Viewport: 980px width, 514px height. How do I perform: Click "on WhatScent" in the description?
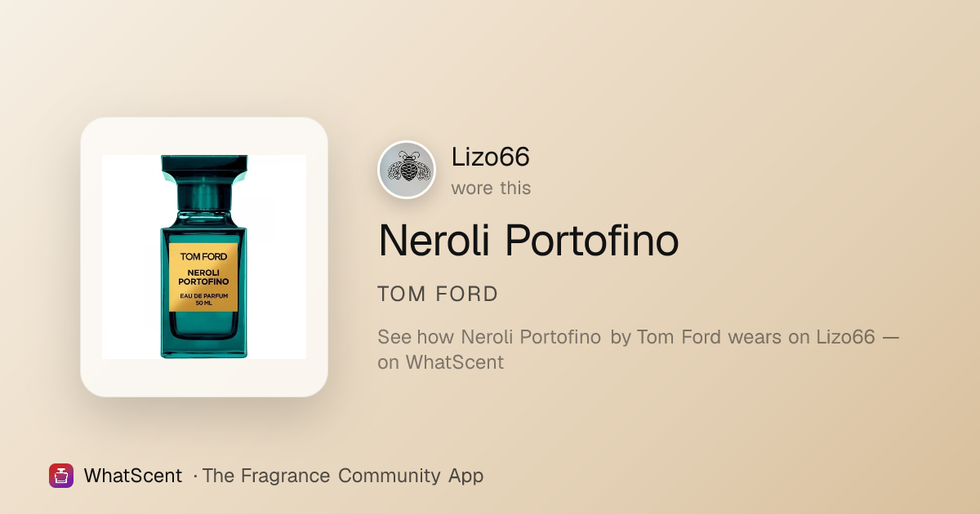(x=441, y=362)
